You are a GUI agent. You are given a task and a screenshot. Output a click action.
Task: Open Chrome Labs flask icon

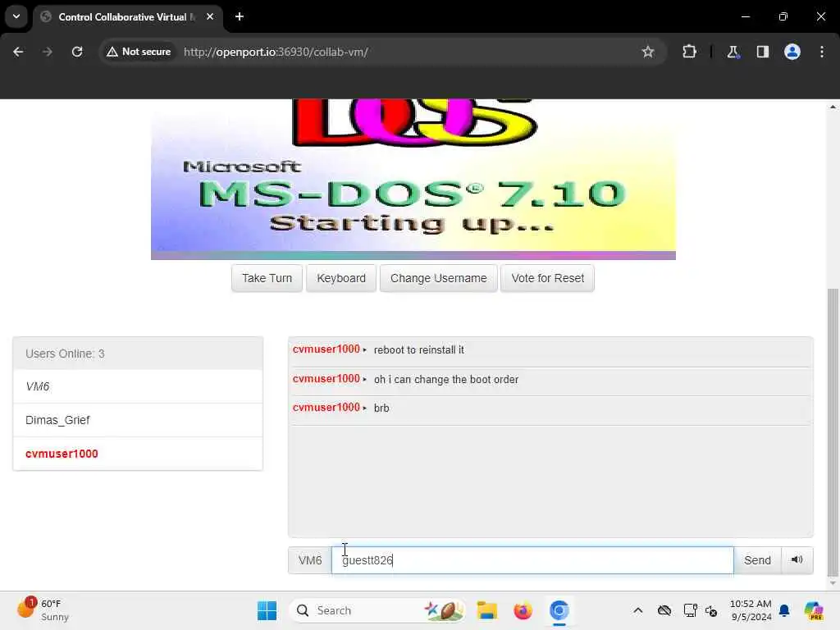[733, 52]
